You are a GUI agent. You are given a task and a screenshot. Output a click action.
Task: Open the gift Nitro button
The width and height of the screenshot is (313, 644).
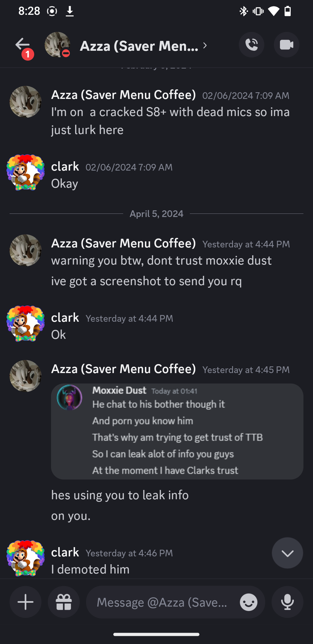64,602
